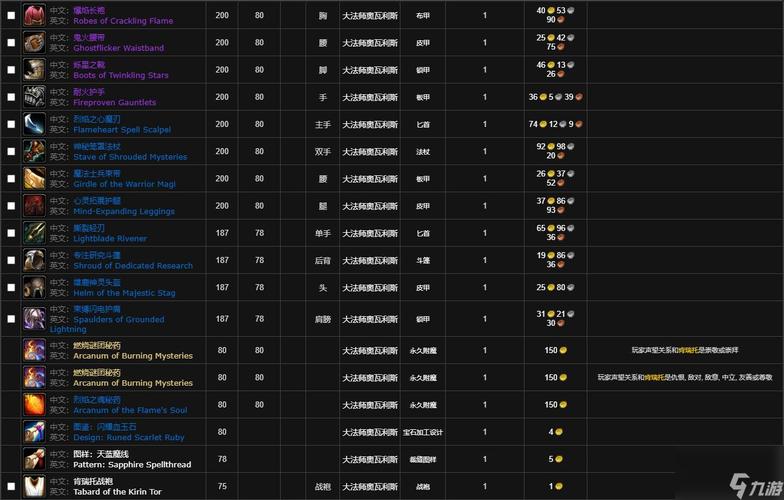Click the Helm of the Majestic Stag link
This screenshot has height=500, width=784.
click(124, 293)
